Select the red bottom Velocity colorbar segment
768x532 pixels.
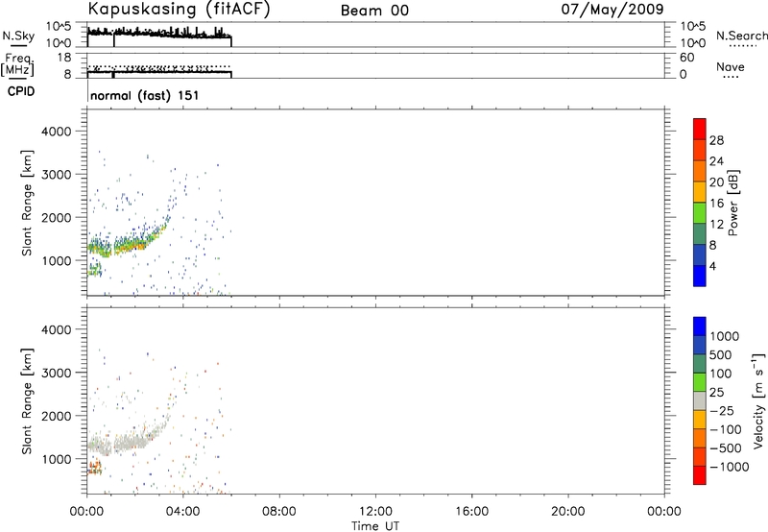[x=700, y=475]
